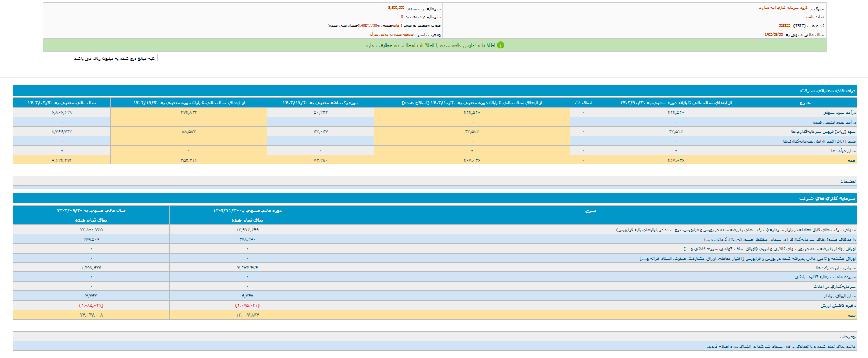This screenshot has width=868, height=358.
Task: Click the 'دوره یک ماهه منتهی به ۱۴۰۲/۱۱/۳۰' column header
Action: point(320,103)
